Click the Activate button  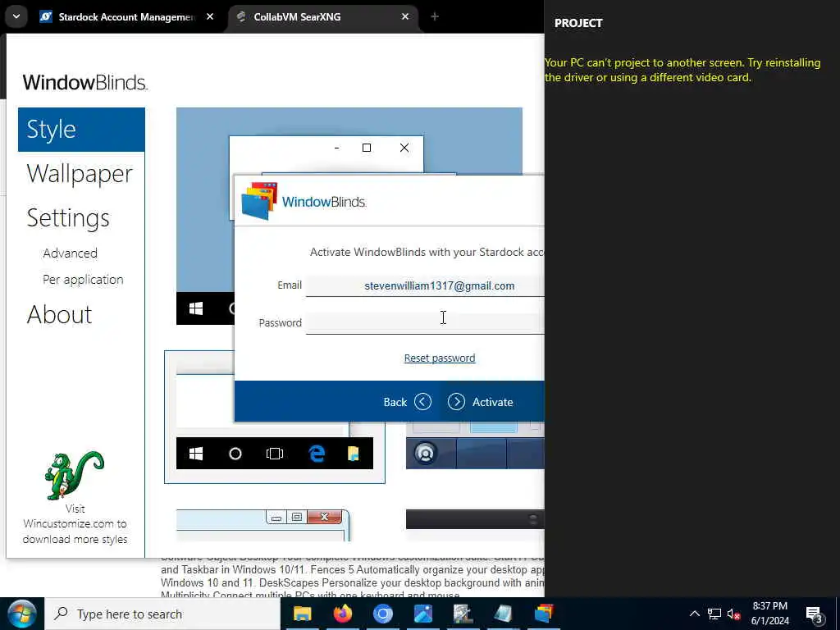click(481, 402)
